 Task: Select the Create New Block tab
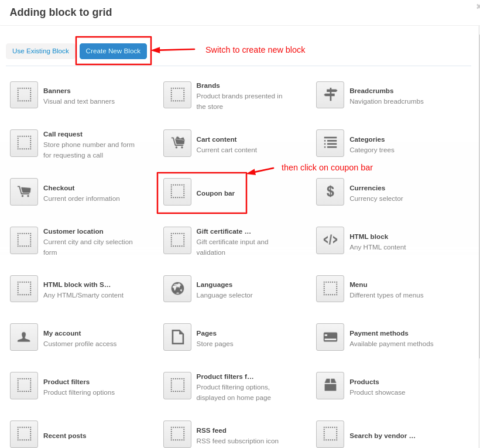(113, 51)
